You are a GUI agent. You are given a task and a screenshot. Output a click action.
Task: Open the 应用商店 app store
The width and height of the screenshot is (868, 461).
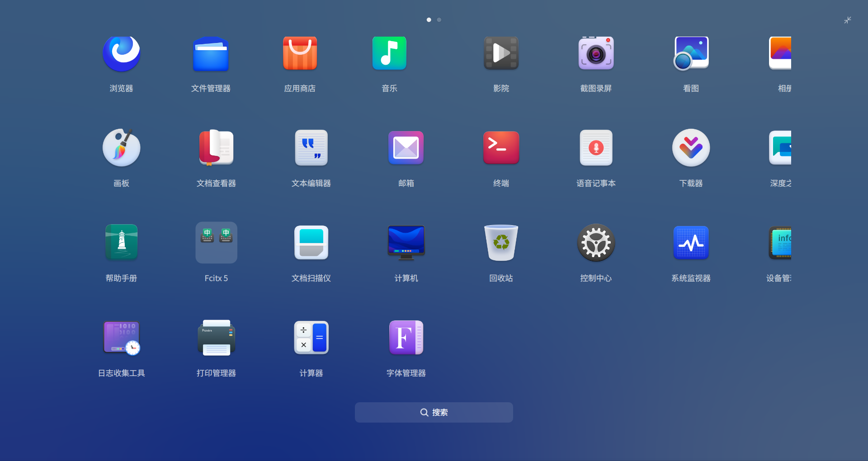(300, 53)
